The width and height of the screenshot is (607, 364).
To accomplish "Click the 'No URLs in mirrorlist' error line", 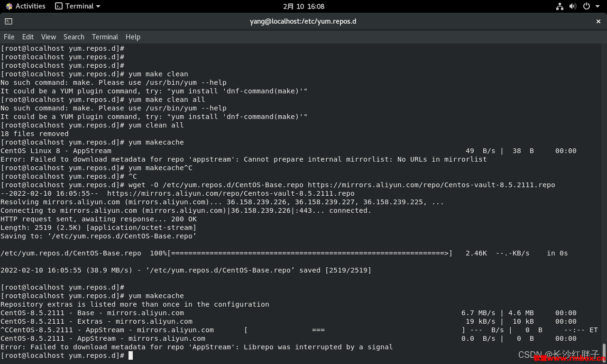I will click(244, 159).
